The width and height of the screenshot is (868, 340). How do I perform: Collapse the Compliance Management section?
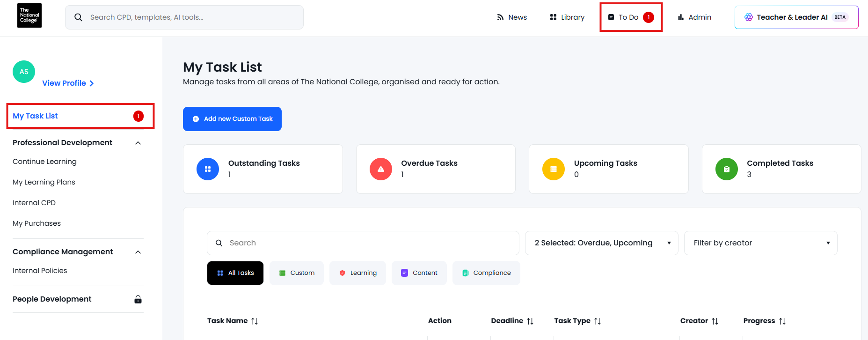click(138, 252)
